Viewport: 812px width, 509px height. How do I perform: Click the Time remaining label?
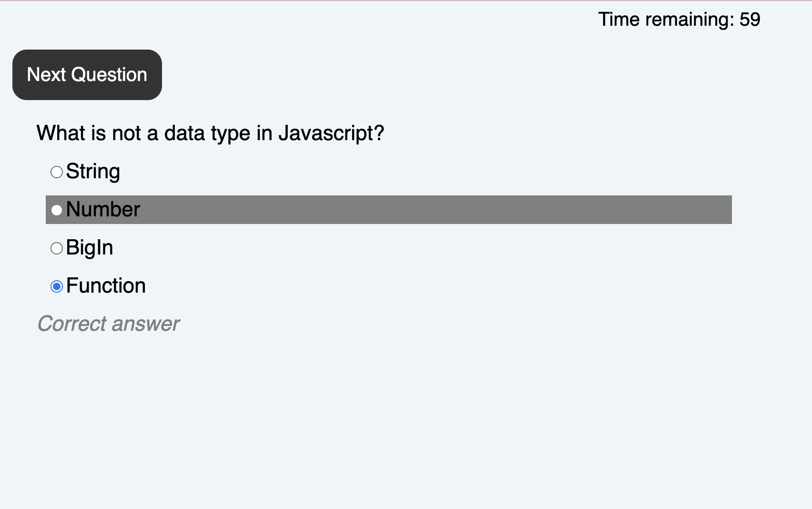(x=666, y=20)
